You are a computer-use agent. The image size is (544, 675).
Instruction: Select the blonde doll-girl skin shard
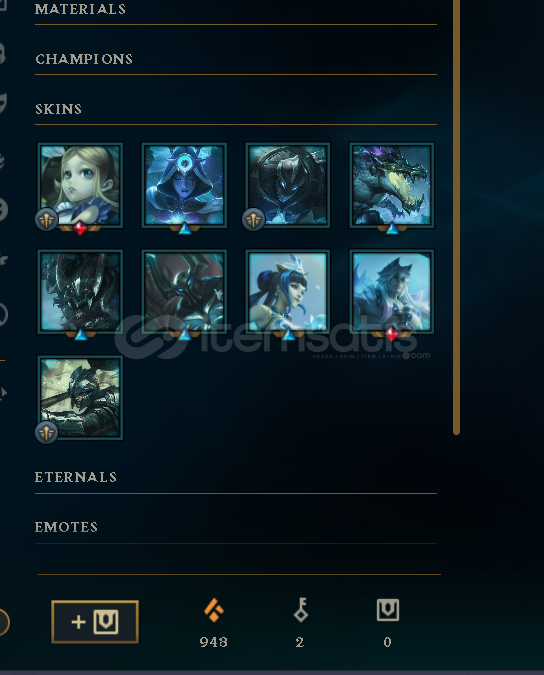click(80, 185)
